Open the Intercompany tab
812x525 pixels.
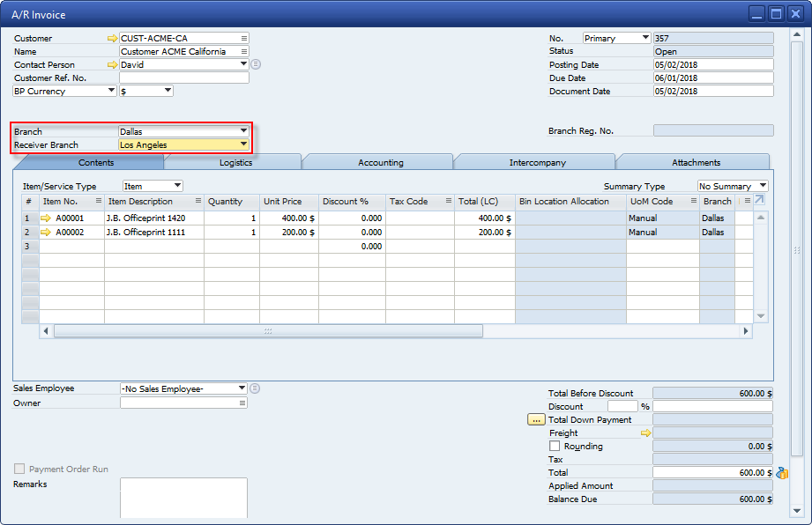tap(537, 163)
